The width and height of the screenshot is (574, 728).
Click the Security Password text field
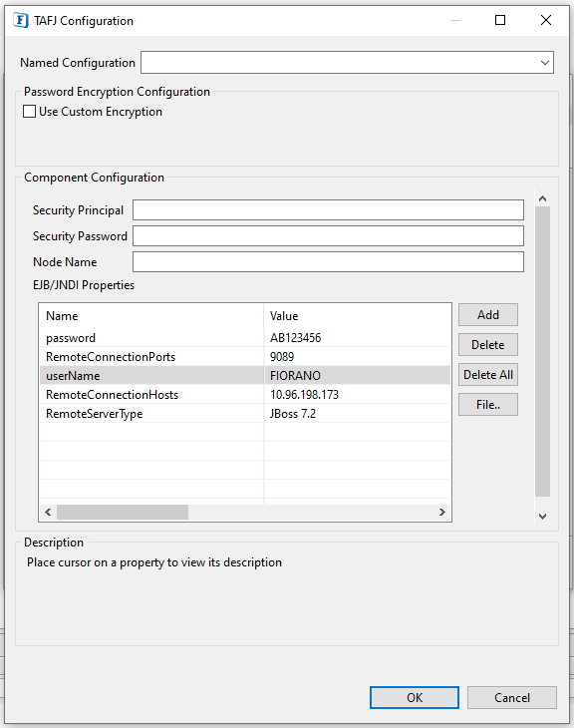click(328, 236)
